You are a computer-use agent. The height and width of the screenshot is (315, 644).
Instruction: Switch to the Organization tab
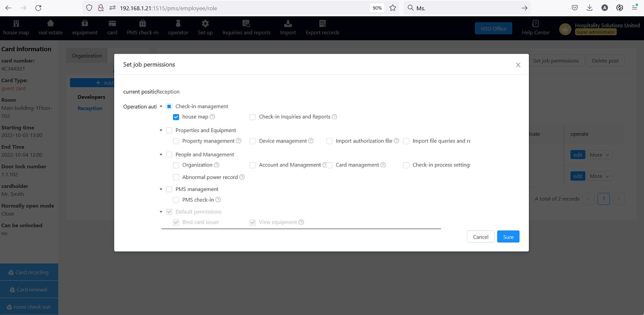pyautogui.click(x=87, y=56)
